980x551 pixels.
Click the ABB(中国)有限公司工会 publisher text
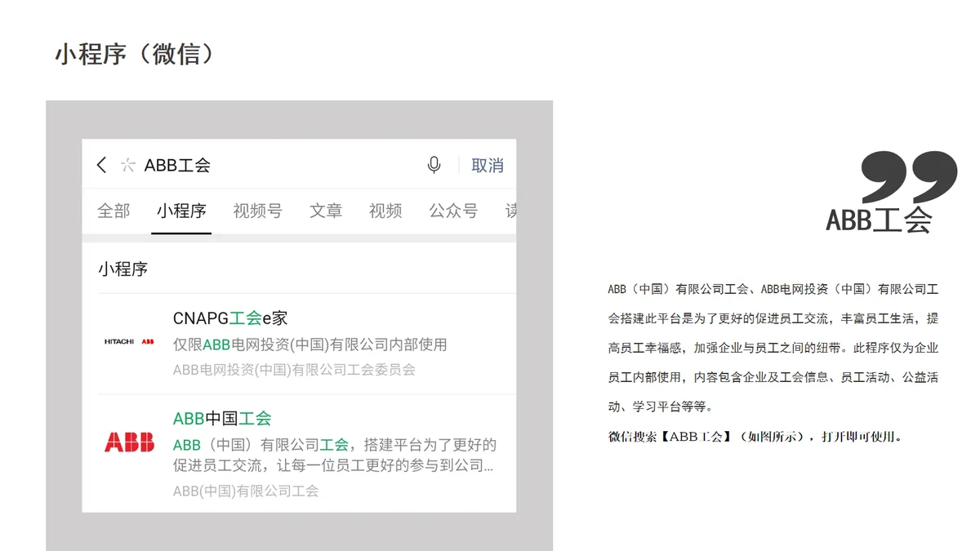pos(246,491)
